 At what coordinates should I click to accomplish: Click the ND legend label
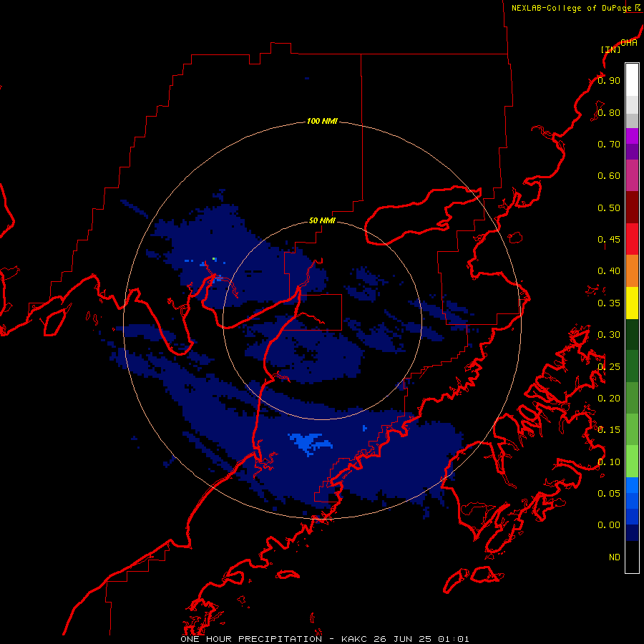pyautogui.click(x=615, y=557)
